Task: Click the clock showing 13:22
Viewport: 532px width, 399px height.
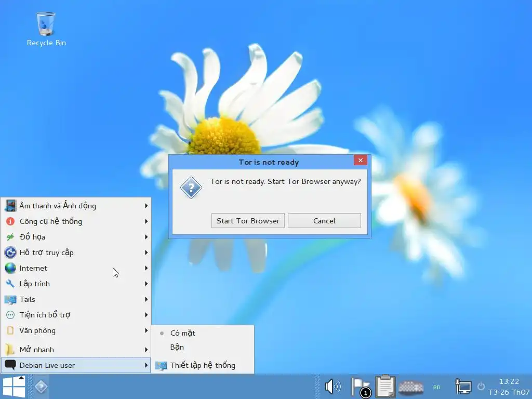Action: tap(509, 381)
